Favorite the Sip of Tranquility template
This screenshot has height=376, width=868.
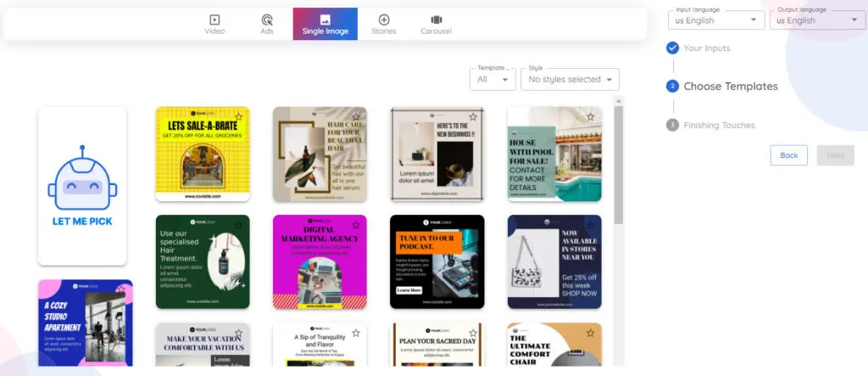click(356, 333)
